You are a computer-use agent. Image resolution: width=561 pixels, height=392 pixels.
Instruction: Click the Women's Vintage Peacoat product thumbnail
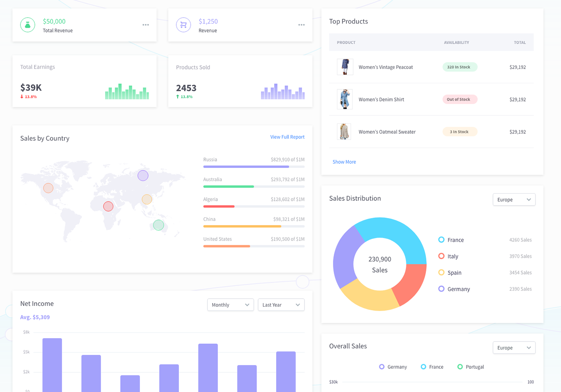pyautogui.click(x=345, y=67)
